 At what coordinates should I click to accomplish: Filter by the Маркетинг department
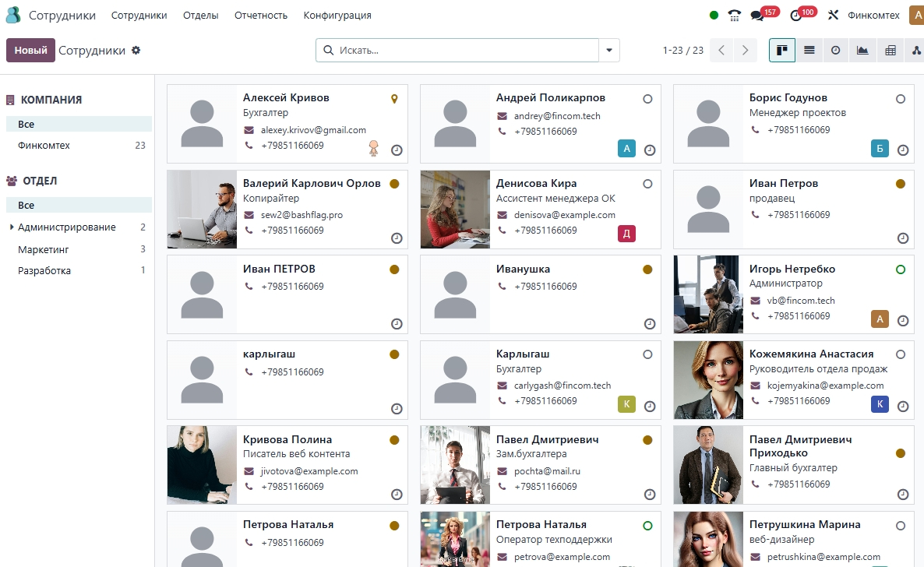pyautogui.click(x=44, y=249)
